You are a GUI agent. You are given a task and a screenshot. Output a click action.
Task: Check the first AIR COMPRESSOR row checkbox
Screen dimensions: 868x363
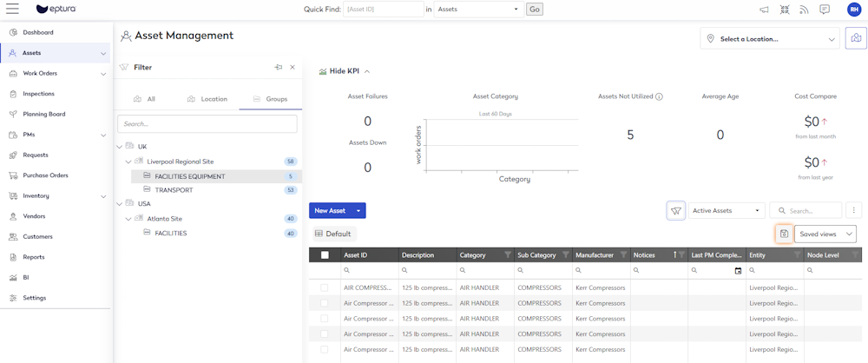coord(325,287)
